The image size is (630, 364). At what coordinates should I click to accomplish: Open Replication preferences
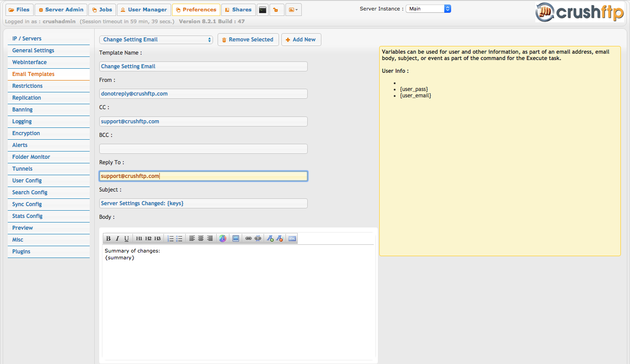[49, 98]
